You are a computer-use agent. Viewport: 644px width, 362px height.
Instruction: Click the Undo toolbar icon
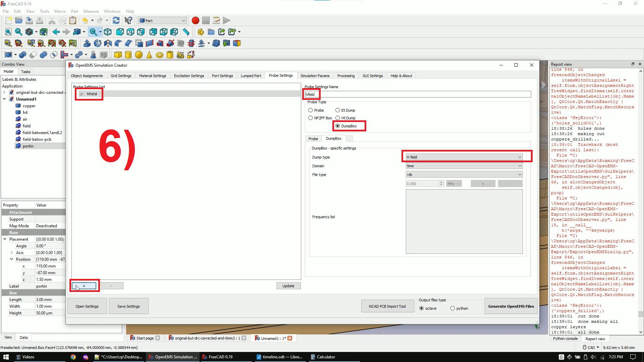click(85, 20)
